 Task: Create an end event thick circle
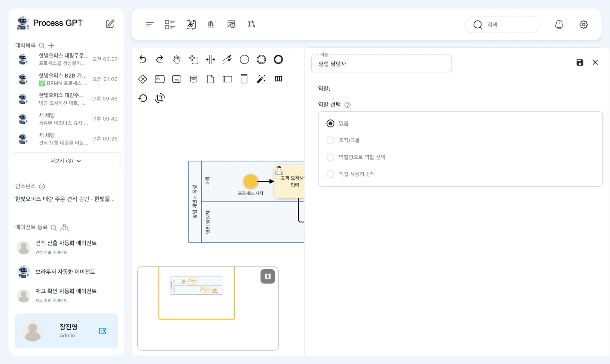278,59
